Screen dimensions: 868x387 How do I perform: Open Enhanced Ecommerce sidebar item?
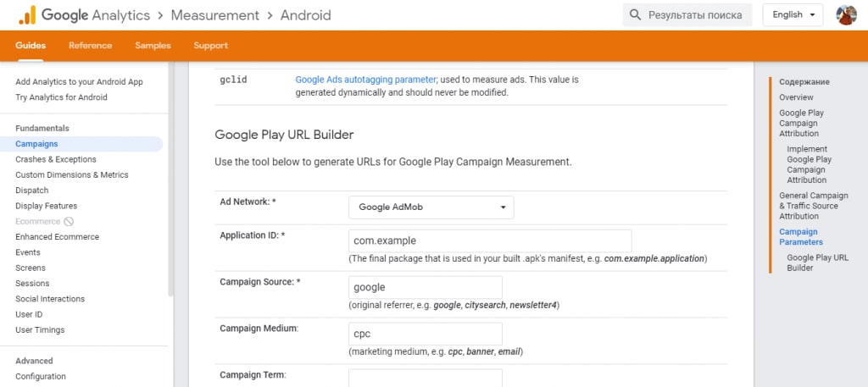(x=58, y=236)
